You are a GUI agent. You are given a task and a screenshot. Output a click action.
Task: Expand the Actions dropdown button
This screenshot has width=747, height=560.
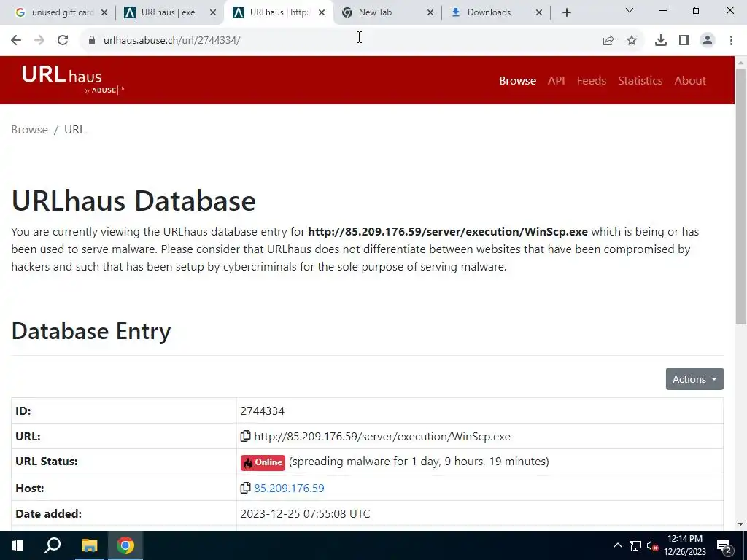[x=694, y=379]
